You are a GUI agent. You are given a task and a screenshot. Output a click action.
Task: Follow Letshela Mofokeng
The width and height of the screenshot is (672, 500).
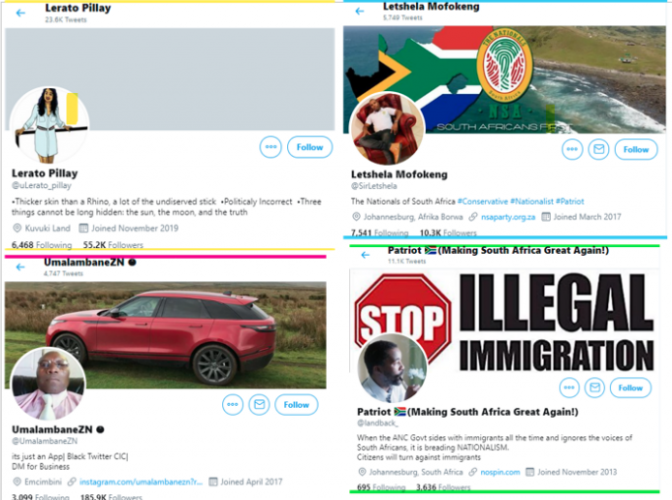tap(636, 150)
